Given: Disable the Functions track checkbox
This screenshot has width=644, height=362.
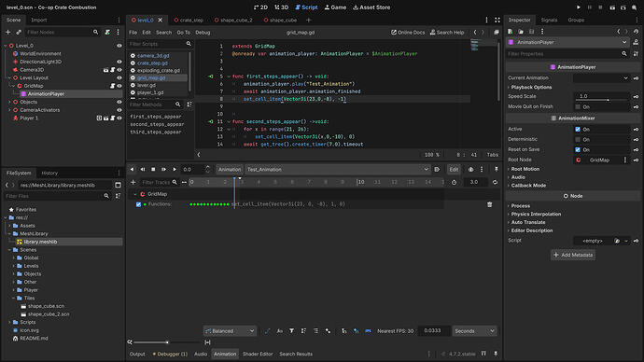Looking at the screenshot, I should pyautogui.click(x=138, y=204).
